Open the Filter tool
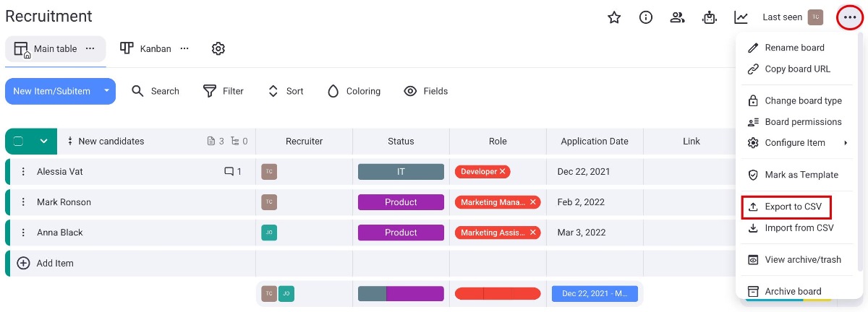 [x=224, y=91]
